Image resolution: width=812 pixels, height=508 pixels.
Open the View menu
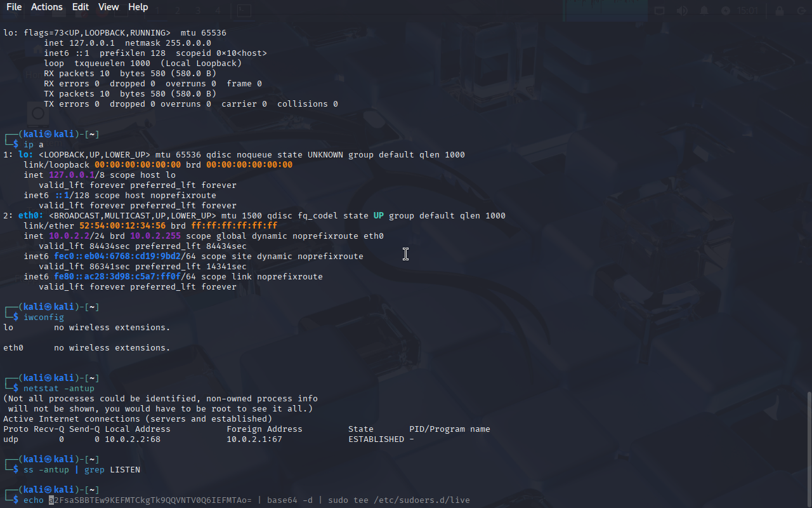click(x=108, y=7)
